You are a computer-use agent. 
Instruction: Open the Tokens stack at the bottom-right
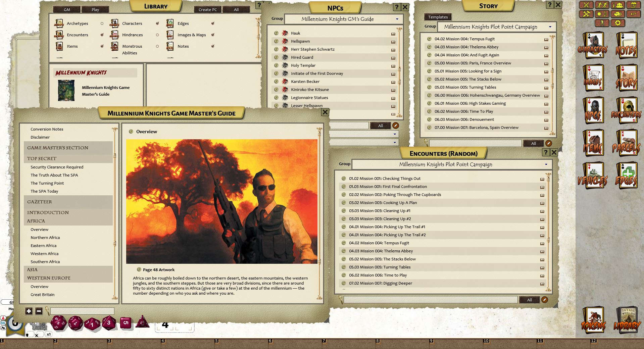594,319
